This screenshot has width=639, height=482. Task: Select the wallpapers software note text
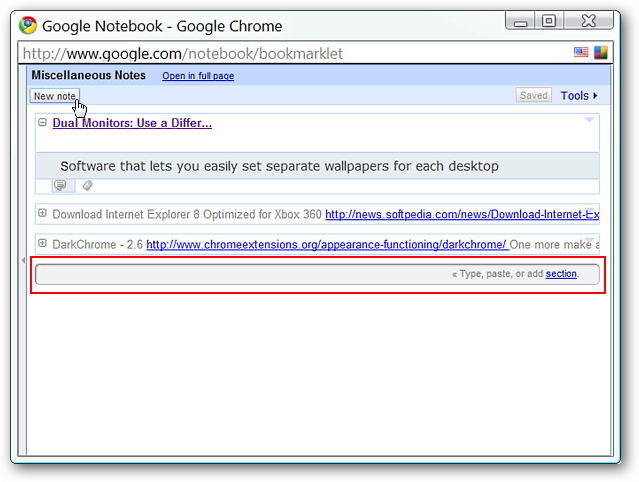[280, 166]
